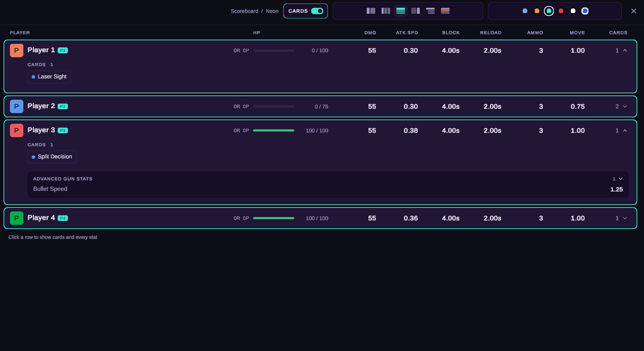
Task: Click the P4 badge next to Player 4
Action: tap(63, 218)
